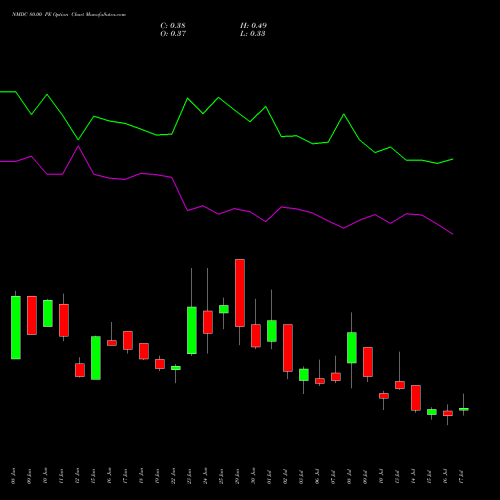Click the red candle above 14 Jul

pos(416,398)
